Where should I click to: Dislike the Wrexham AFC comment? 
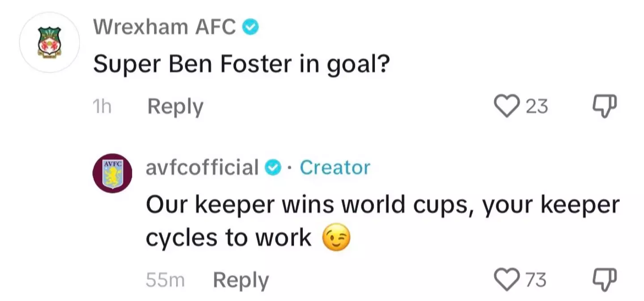[606, 107]
